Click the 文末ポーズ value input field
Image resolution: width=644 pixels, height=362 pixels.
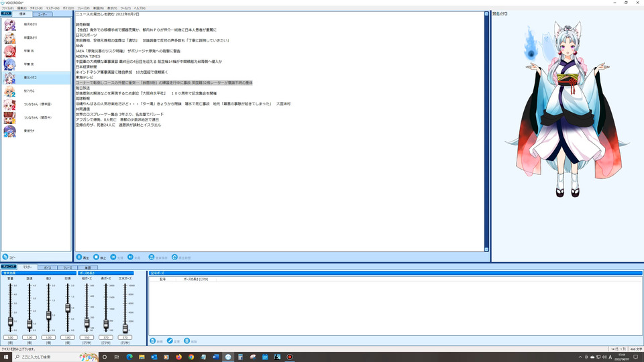pos(125,337)
